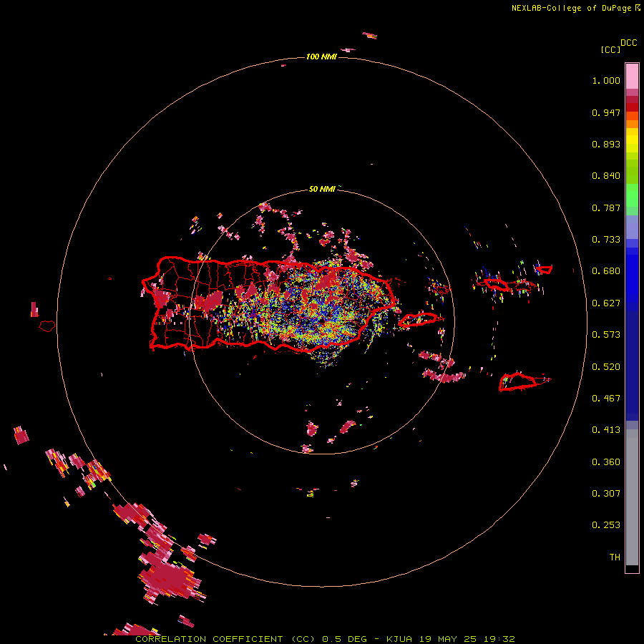
Task: Click the TH threshold label
Action: 615,557
